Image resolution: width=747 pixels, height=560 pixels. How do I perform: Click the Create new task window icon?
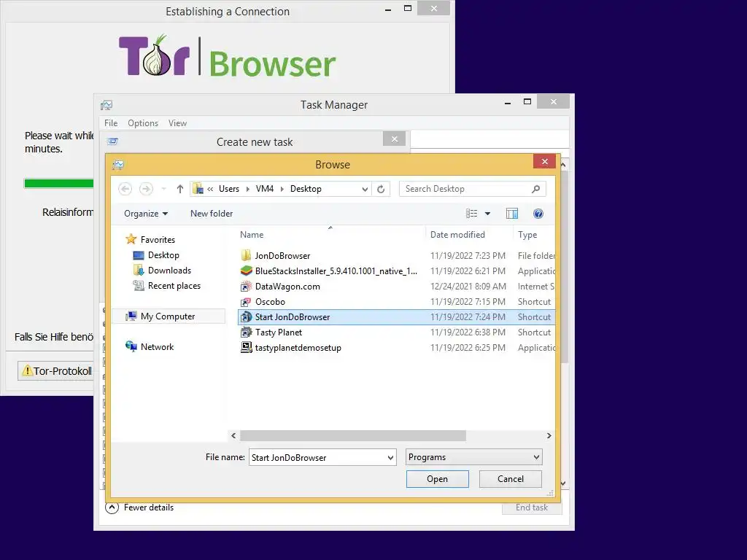112,141
